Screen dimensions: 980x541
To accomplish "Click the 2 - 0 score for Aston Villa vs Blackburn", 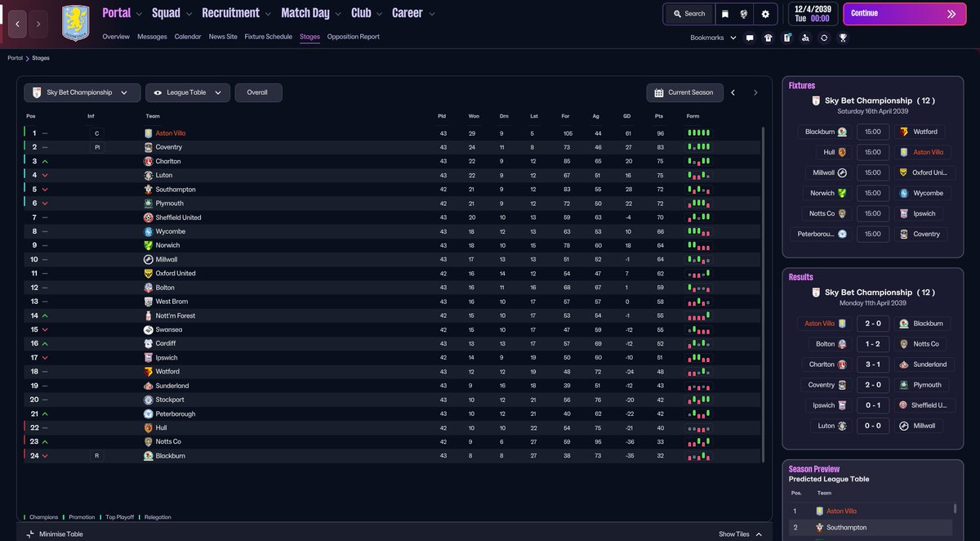I will tap(873, 324).
